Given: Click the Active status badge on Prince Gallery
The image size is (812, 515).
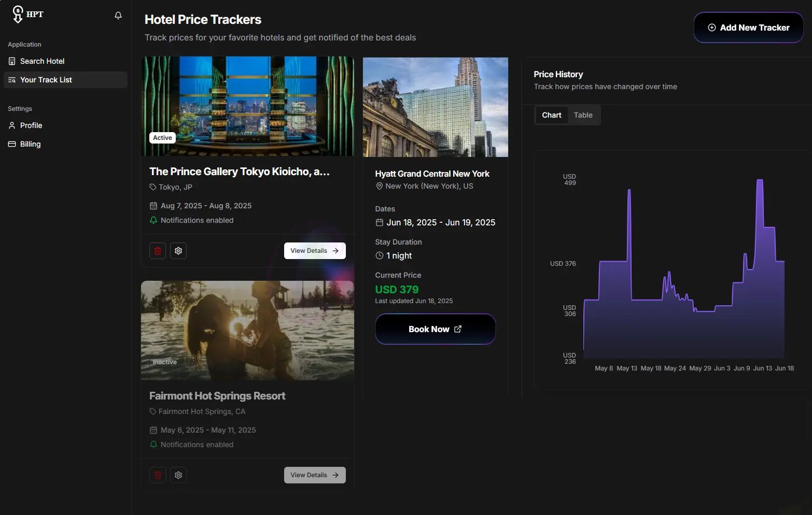Looking at the screenshot, I should pos(162,137).
